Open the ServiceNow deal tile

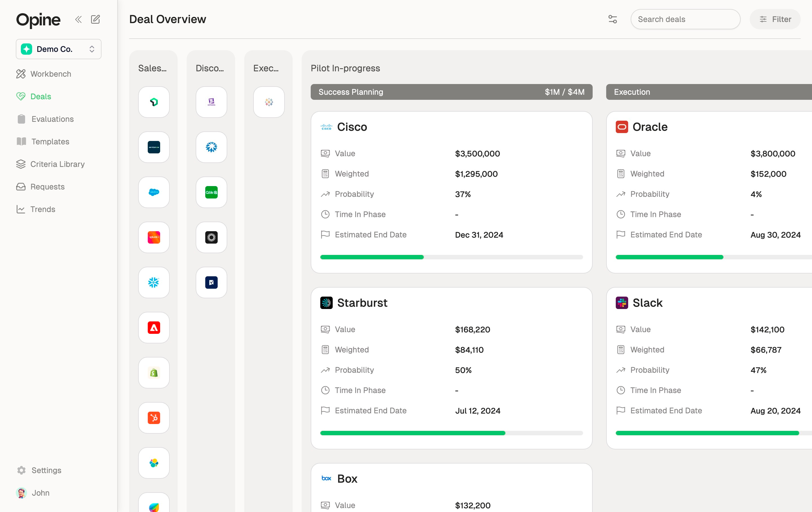[154, 147]
